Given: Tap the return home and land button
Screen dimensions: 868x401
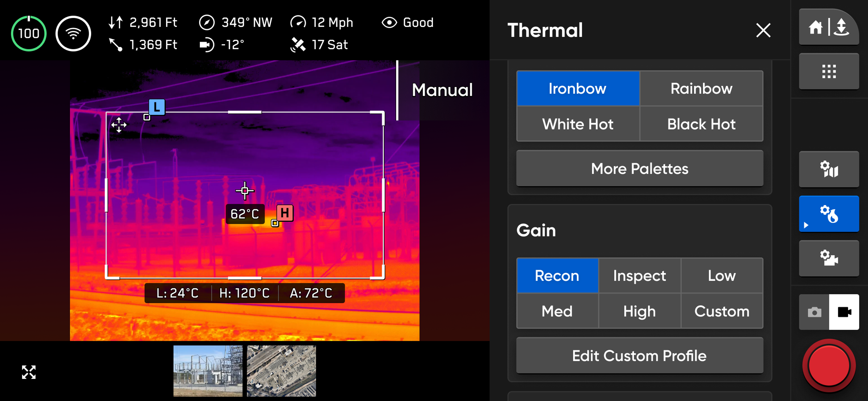Looking at the screenshot, I should click(x=829, y=27).
